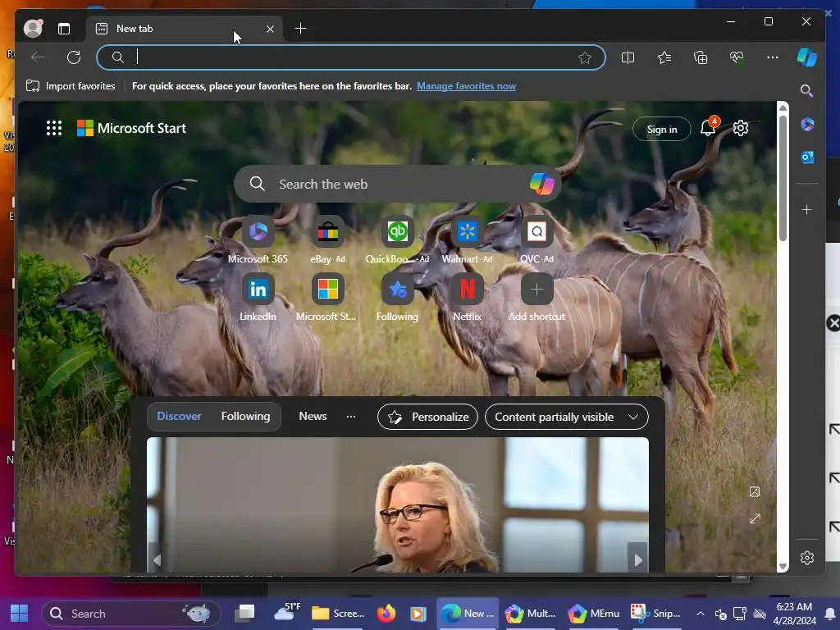Open MEmu from the taskbar
840x630 pixels.
coord(593,613)
